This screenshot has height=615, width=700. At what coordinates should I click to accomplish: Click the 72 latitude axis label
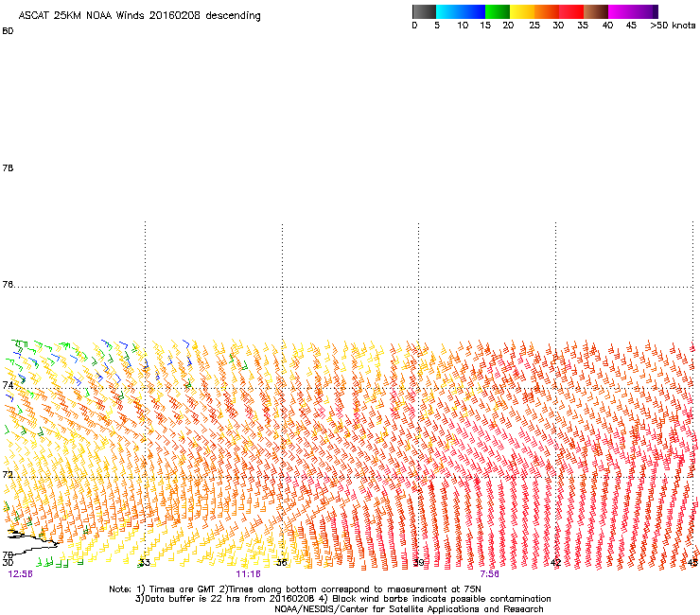coord(8,474)
